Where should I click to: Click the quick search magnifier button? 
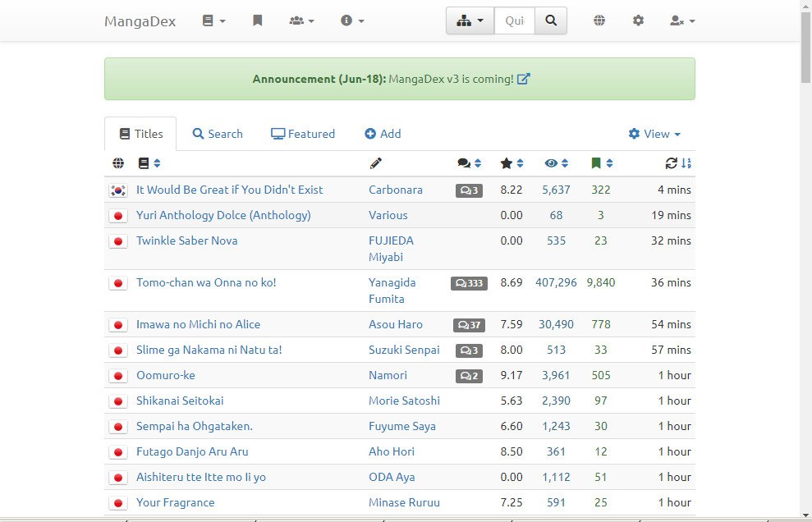point(551,21)
